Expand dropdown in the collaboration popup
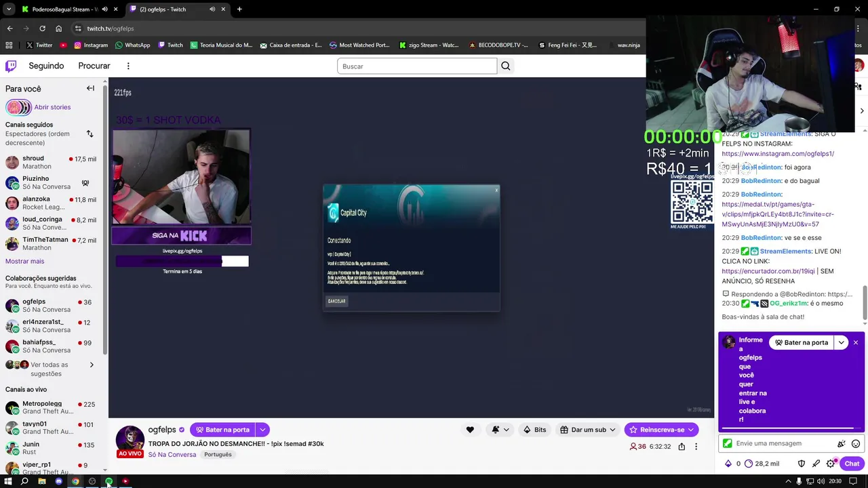 (841, 342)
